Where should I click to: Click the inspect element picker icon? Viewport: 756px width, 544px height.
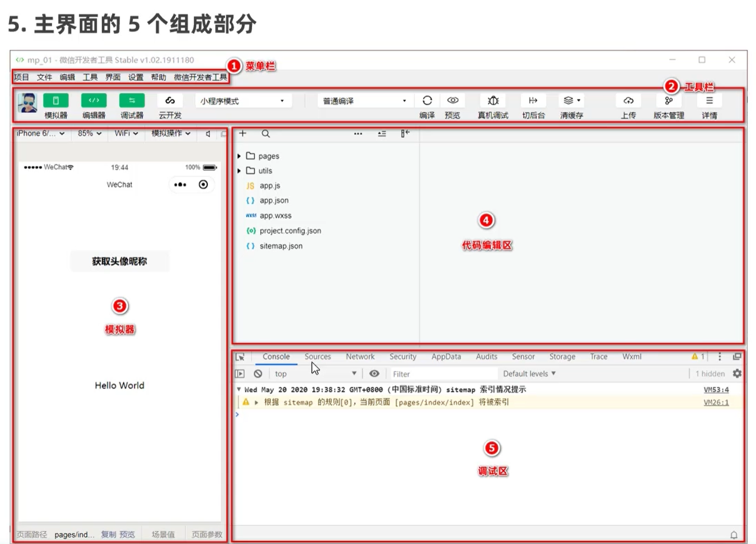(240, 357)
